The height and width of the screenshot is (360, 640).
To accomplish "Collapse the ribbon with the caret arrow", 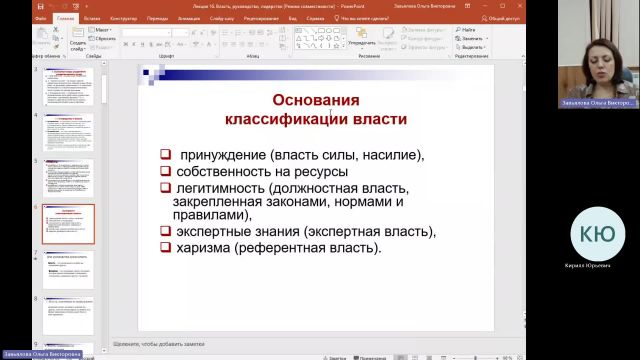I will pos(523,56).
